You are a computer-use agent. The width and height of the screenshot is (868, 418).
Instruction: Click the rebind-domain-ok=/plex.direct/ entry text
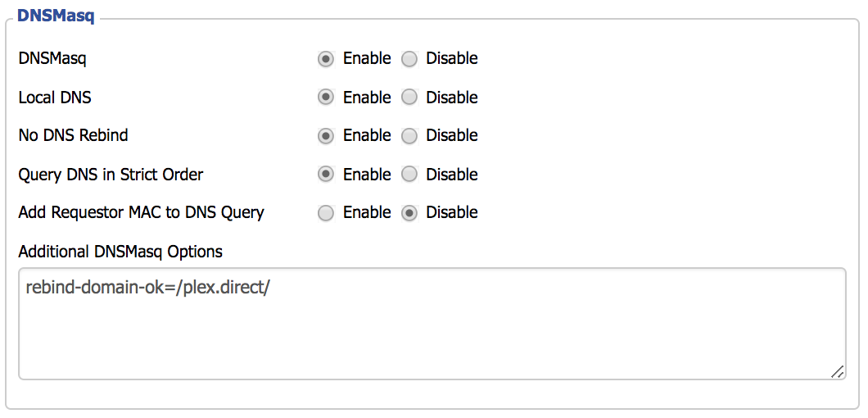[x=147, y=289]
